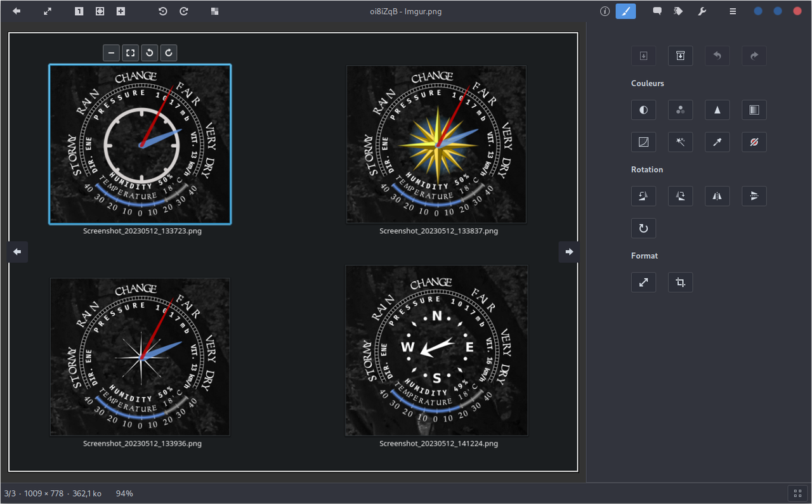Open the 94% zoom level indicator

click(124, 493)
